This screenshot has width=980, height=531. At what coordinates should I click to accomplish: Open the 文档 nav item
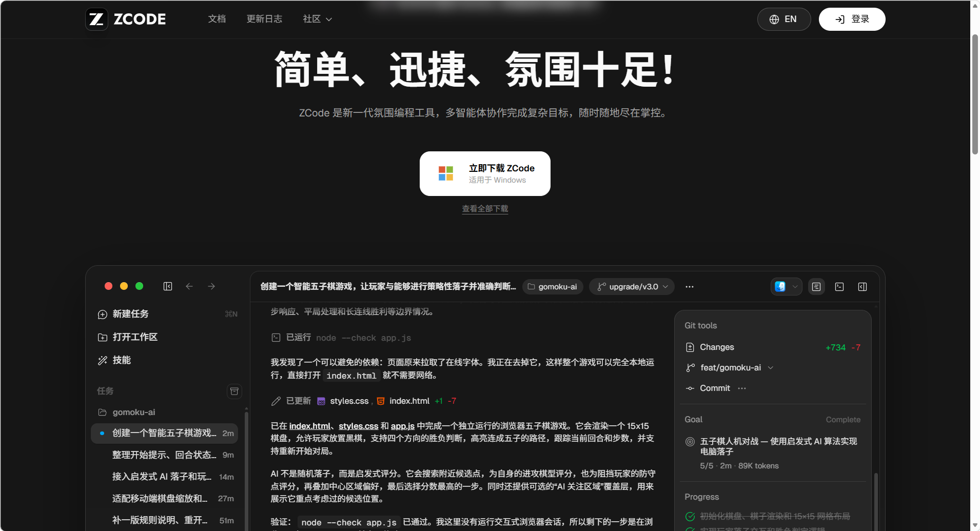pyautogui.click(x=217, y=19)
